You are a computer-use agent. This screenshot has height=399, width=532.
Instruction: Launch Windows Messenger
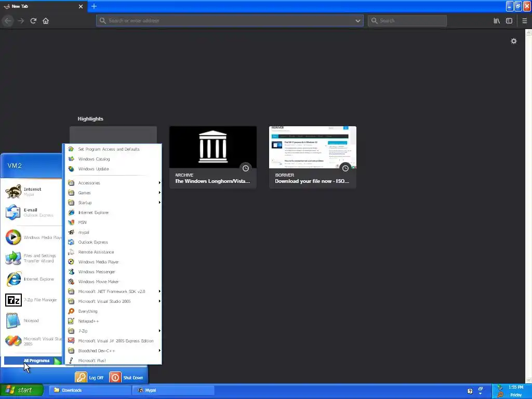[113, 271]
